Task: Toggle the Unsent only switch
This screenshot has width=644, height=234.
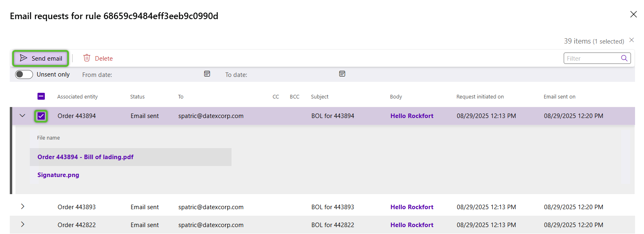Action: click(24, 74)
